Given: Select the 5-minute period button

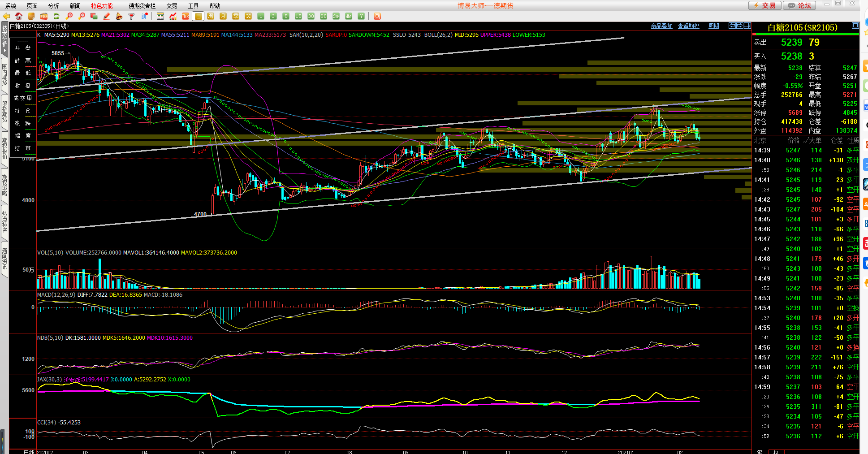Looking at the screenshot, I should click(286, 16).
